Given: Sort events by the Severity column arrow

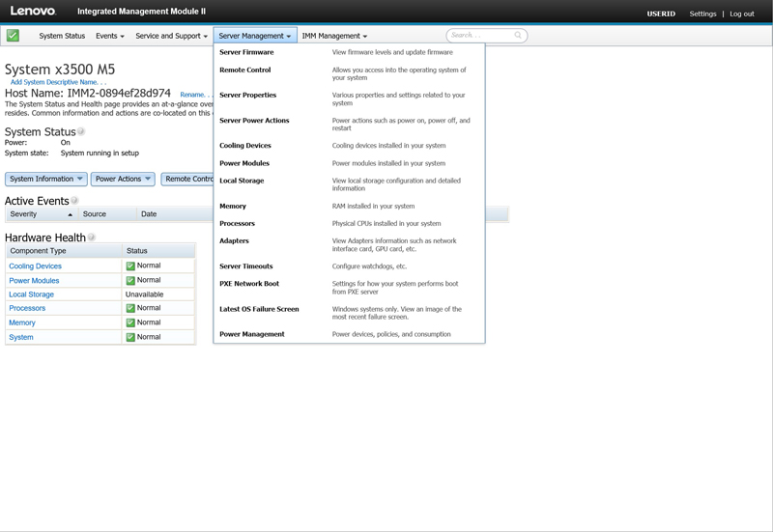Looking at the screenshot, I should point(70,214).
